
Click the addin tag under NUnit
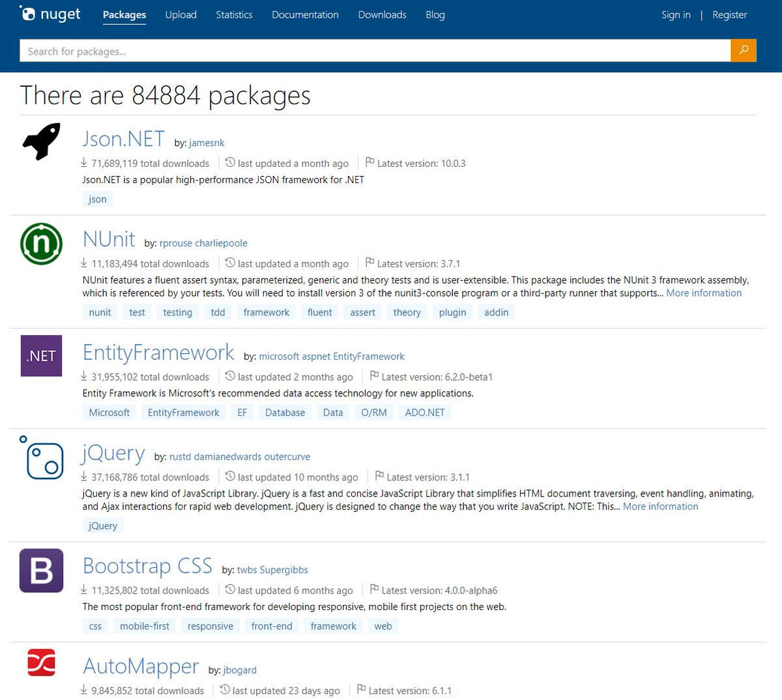[x=496, y=312]
